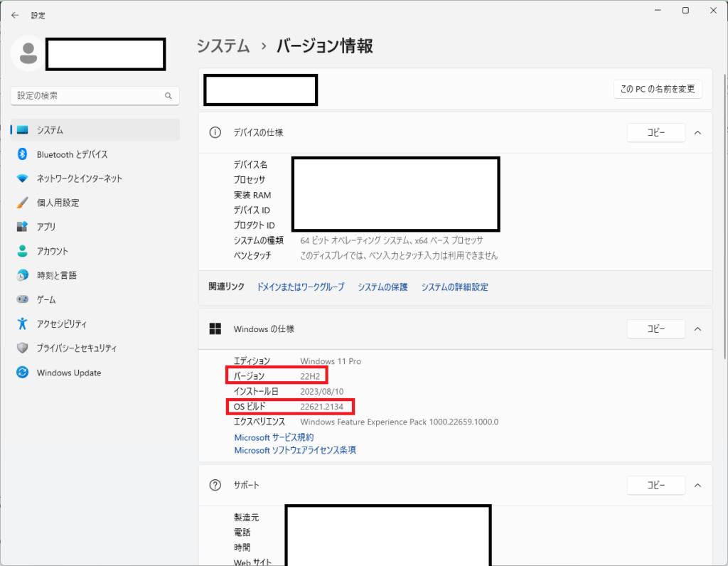Open Microsoft ソフトウェアライセンス条項 link
Image resolution: width=728 pixels, height=566 pixels.
[295, 450]
